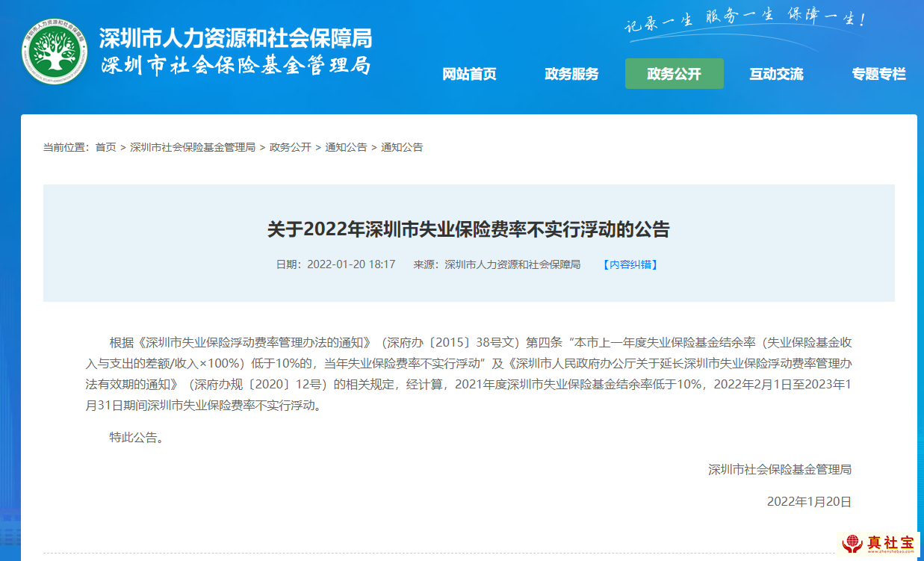The height and width of the screenshot is (561, 924).
Task: Select the highlighted 政务公开 tab
Action: coord(675,74)
